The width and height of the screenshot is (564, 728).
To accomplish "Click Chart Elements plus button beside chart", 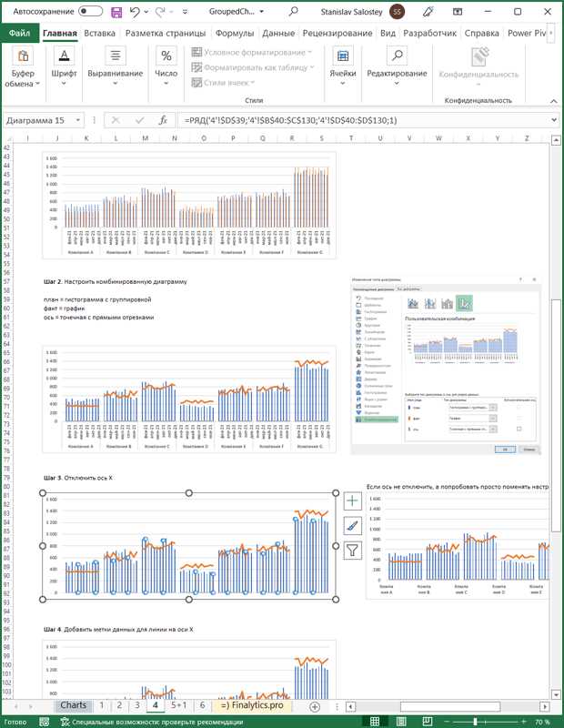I will pyautogui.click(x=352, y=500).
